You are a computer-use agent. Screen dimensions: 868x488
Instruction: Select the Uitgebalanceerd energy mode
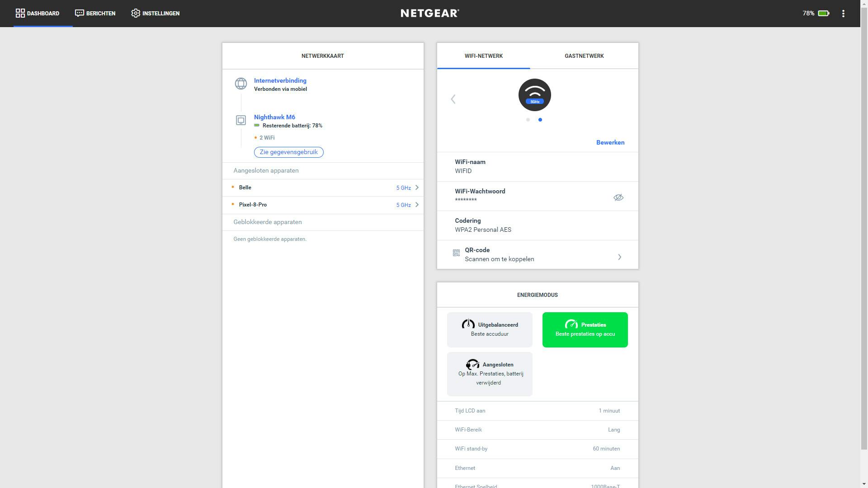(490, 329)
